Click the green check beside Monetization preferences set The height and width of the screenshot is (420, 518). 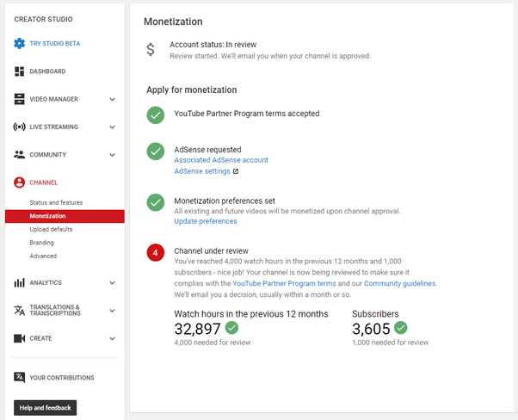[155, 202]
